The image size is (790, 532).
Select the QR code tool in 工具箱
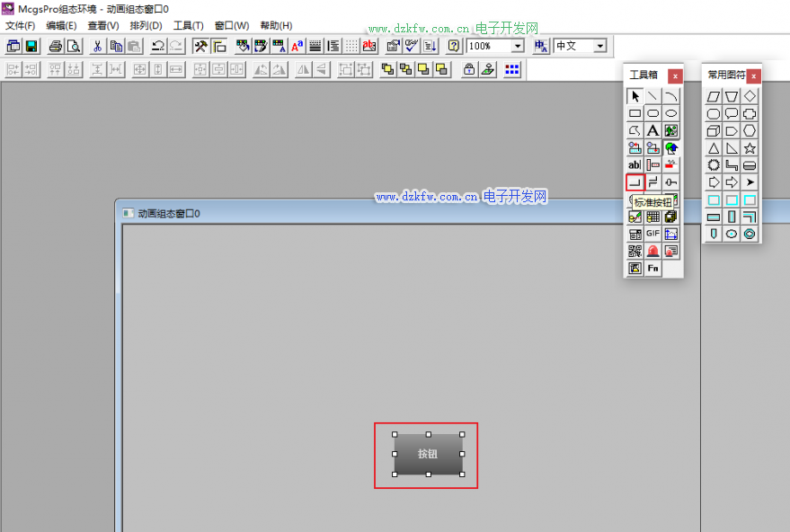tap(635, 251)
